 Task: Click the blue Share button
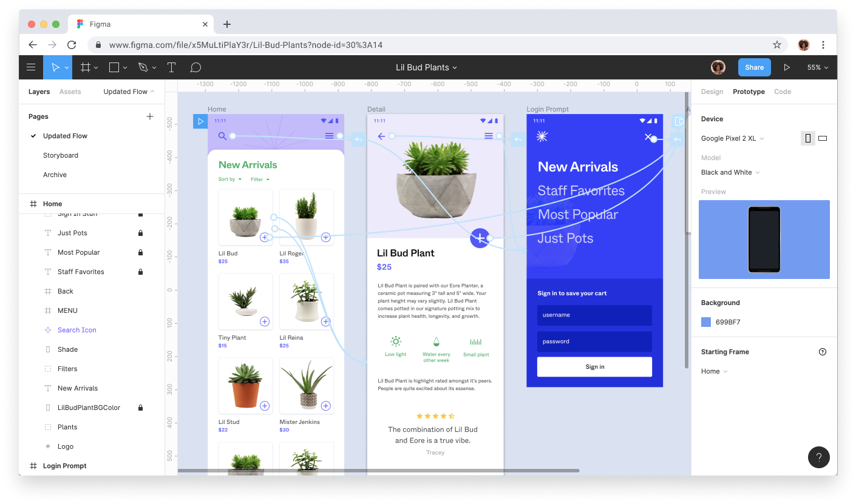coord(754,67)
